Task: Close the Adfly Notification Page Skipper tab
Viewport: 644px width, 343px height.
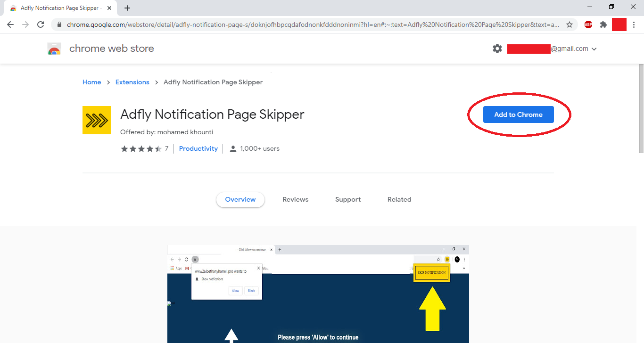Action: click(x=109, y=8)
